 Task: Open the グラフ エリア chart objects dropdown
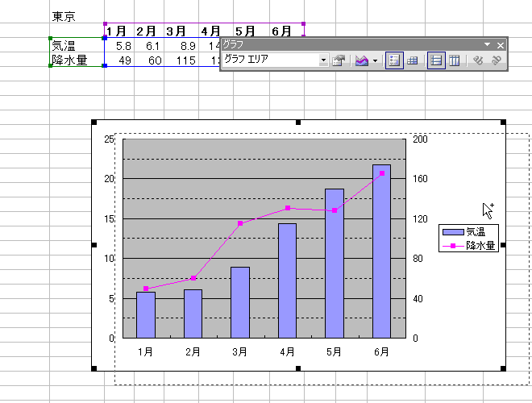(x=323, y=60)
